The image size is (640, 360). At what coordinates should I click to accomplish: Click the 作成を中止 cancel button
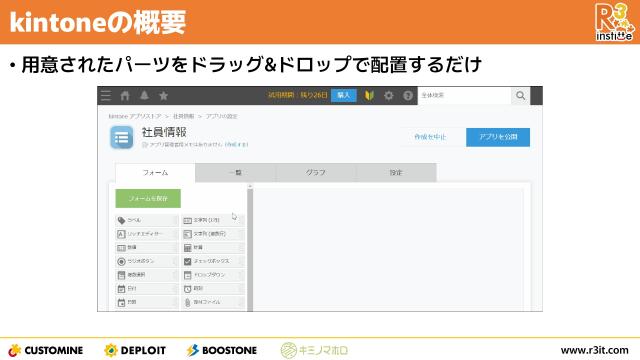[430, 137]
